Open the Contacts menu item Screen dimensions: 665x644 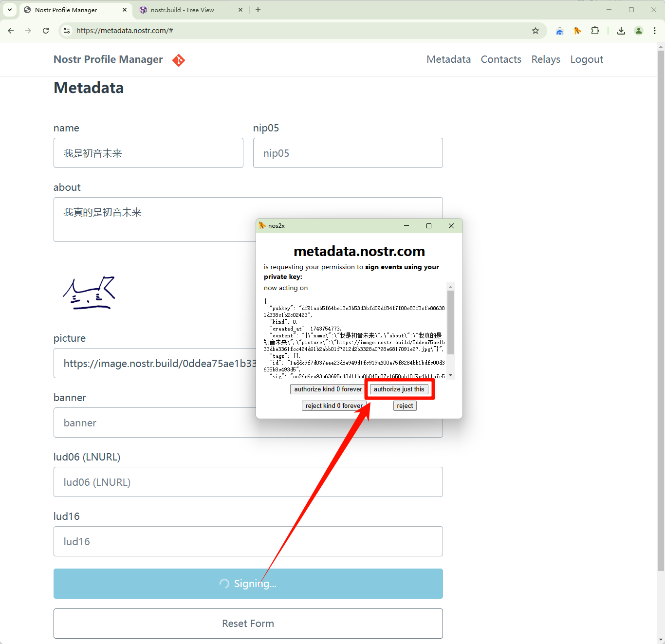501,59
